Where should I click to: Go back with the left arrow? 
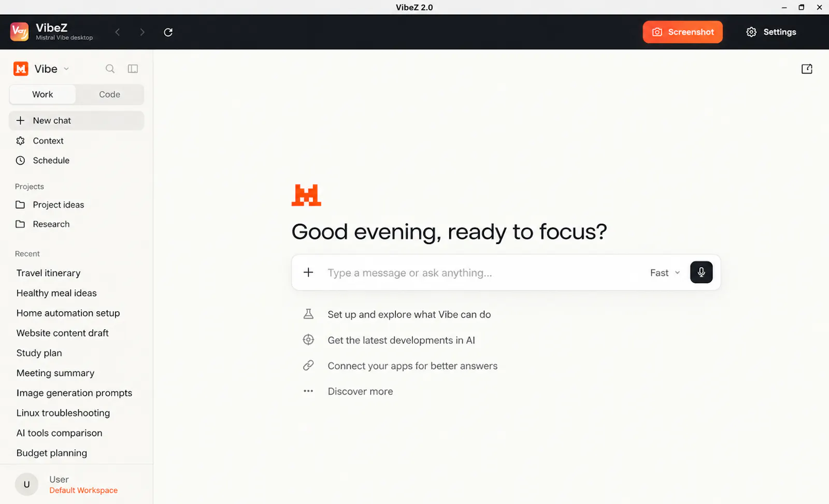point(118,32)
